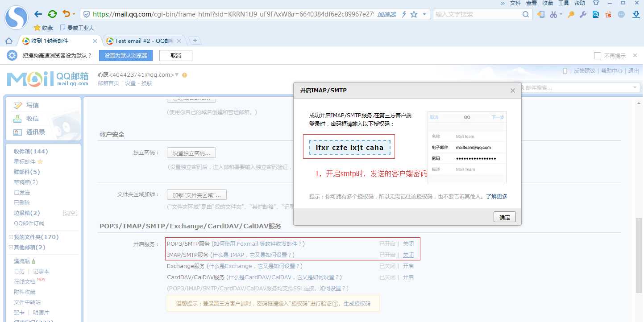Open a new tab with plus button
644x322 pixels.
pyautogui.click(x=195, y=41)
